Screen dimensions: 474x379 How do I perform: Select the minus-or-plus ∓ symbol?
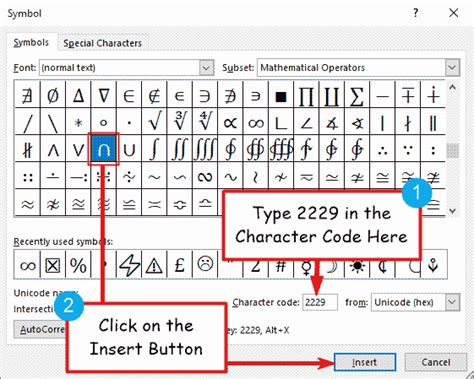point(408,95)
